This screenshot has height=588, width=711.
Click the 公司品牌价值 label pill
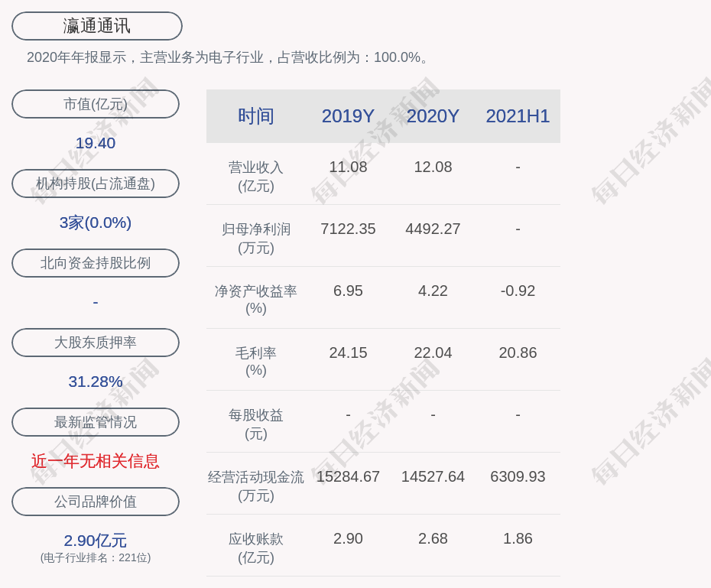[x=96, y=502]
